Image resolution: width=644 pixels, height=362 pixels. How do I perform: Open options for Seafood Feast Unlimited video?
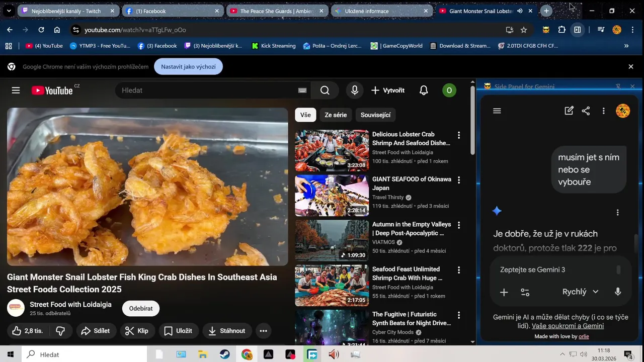458,270
